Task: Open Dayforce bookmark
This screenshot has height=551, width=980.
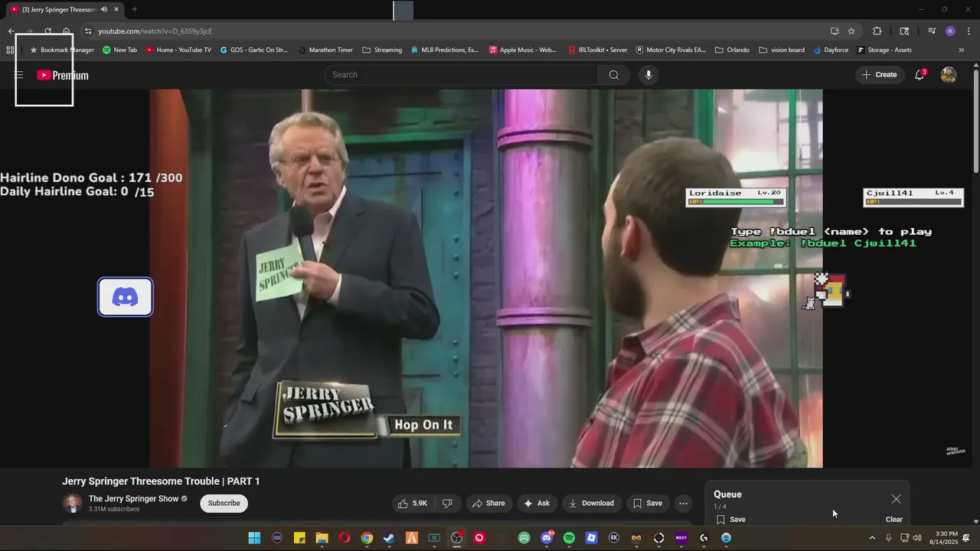Action: 831,50
